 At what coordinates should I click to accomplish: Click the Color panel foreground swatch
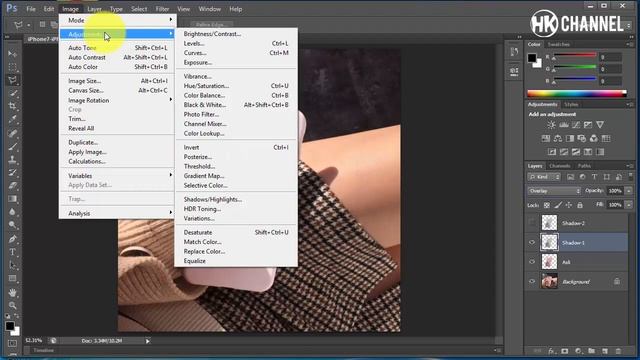click(x=531, y=58)
